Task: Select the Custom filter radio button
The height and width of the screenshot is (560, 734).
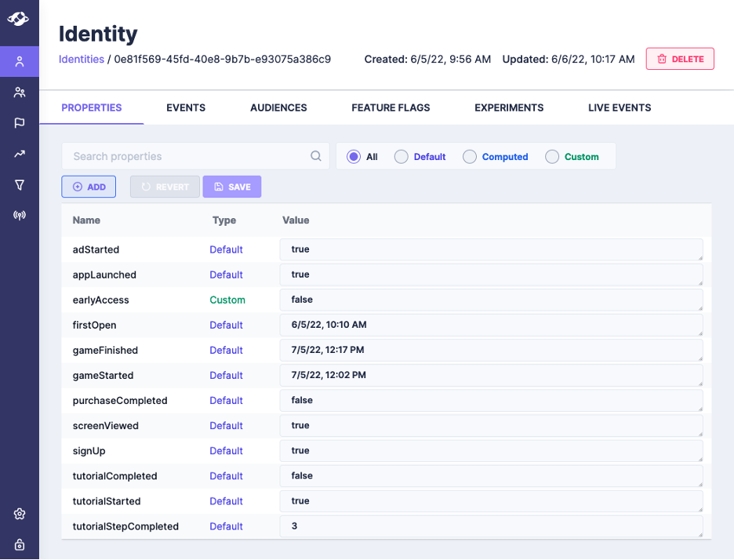Action: click(552, 157)
